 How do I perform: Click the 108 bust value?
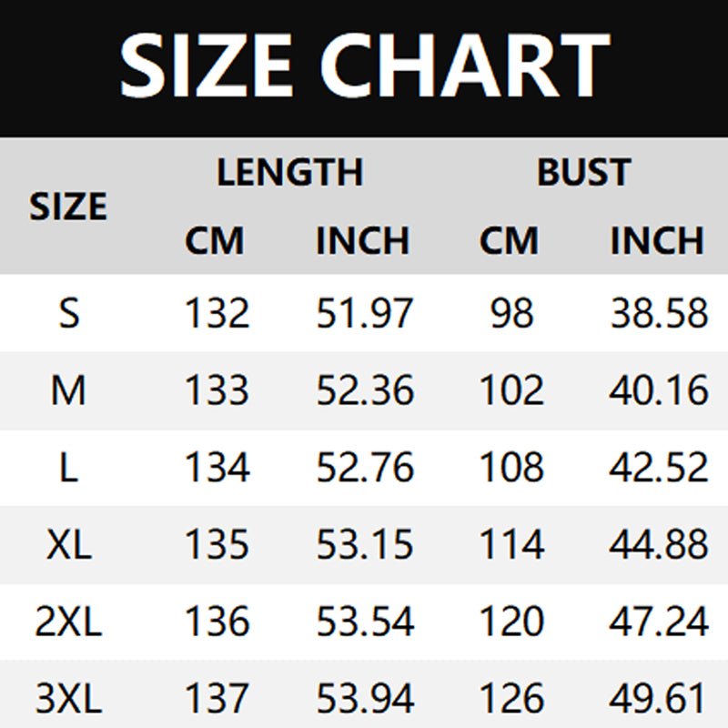coord(511,468)
